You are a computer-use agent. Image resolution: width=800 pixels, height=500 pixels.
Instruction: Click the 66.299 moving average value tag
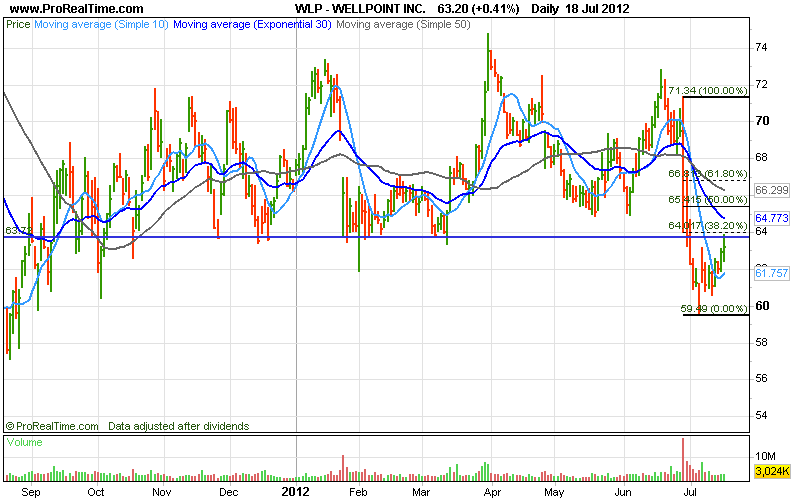pyautogui.click(x=771, y=190)
